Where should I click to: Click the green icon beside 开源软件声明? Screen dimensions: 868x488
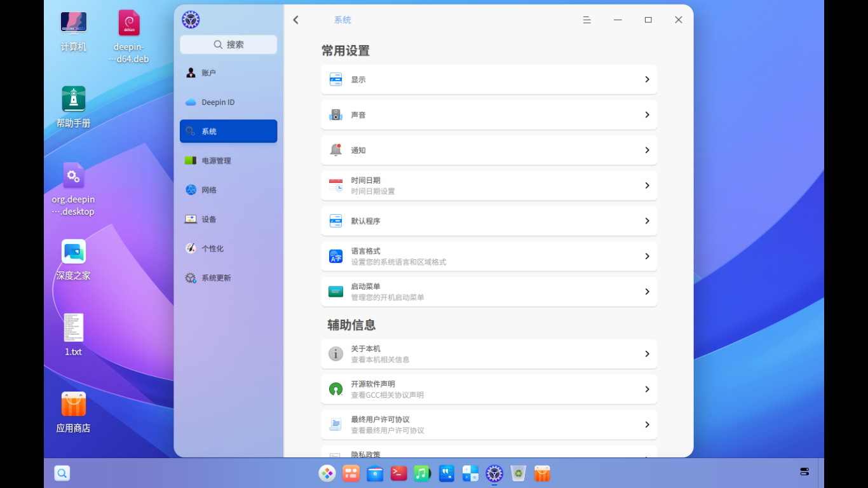pos(336,390)
